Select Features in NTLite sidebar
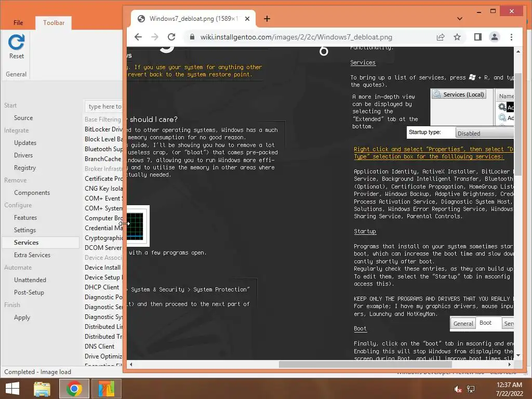This screenshot has width=532, height=399. pos(25,218)
